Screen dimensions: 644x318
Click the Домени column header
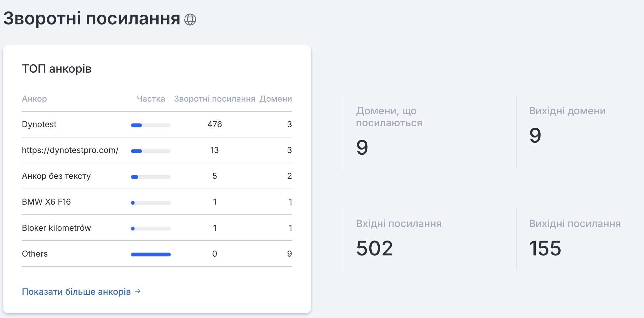275,99
